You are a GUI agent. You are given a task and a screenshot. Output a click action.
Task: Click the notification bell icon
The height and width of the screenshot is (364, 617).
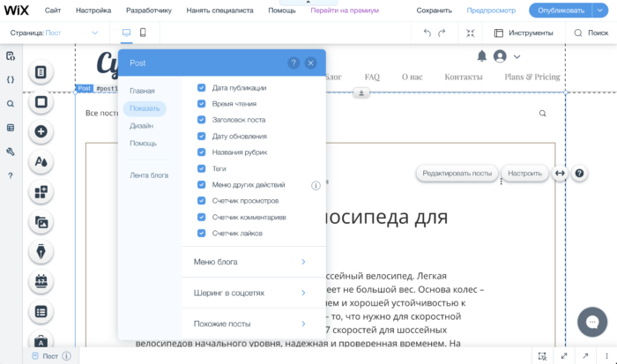point(482,56)
